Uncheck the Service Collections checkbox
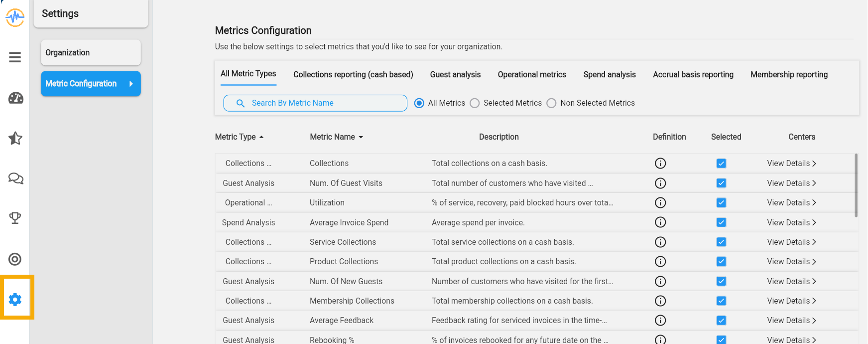Screen dimensions: 868x344 (721, 242)
